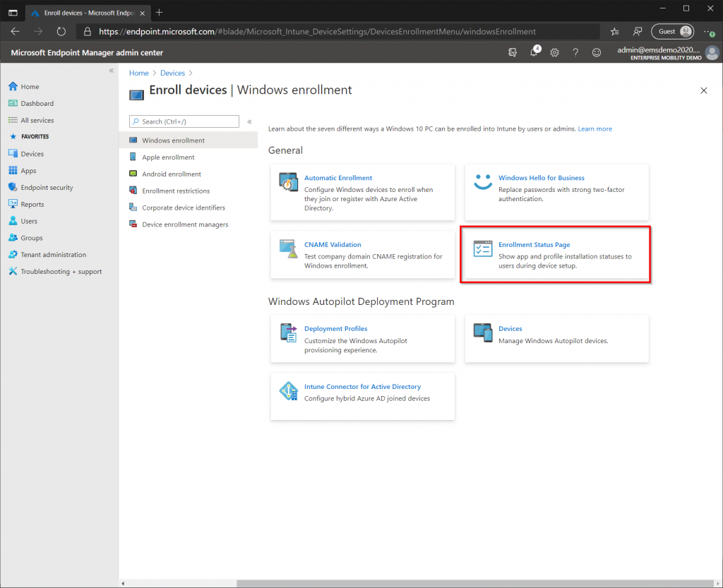The height and width of the screenshot is (588, 723).
Task: Open the browser settings and more menu
Action: tap(709, 31)
